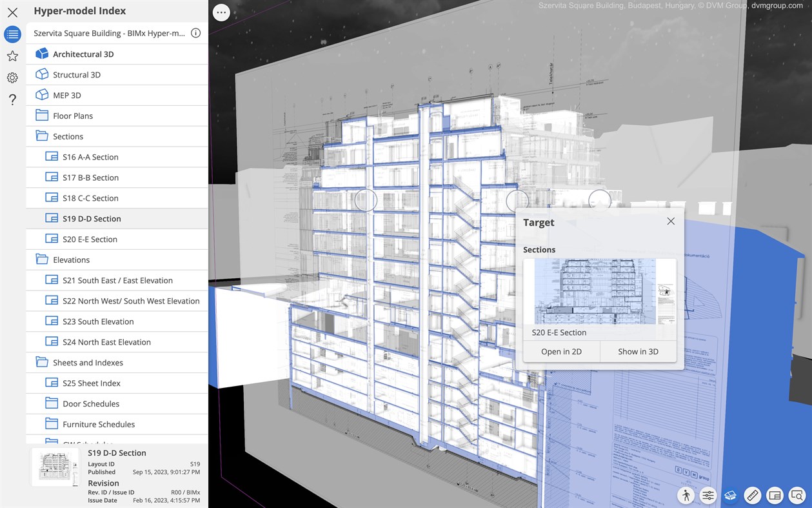This screenshot has width=812, height=508.
Task: Activate walk navigation mode icon
Action: click(x=686, y=495)
